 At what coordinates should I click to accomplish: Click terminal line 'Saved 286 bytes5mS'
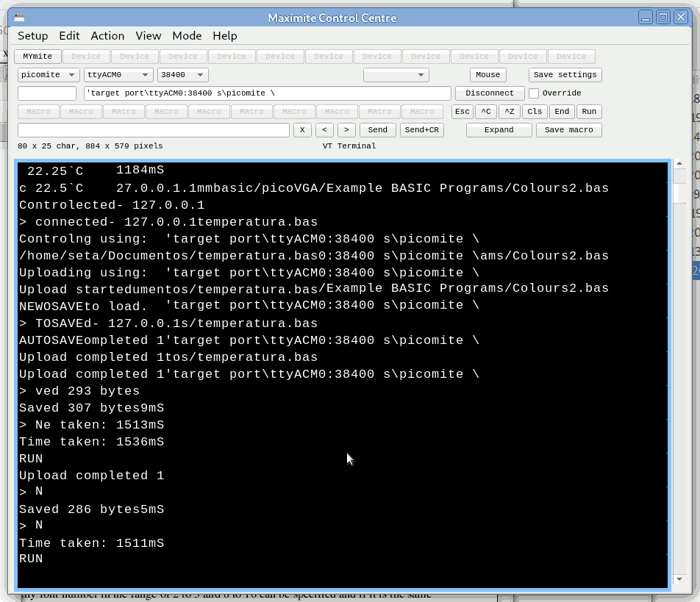[91, 509]
